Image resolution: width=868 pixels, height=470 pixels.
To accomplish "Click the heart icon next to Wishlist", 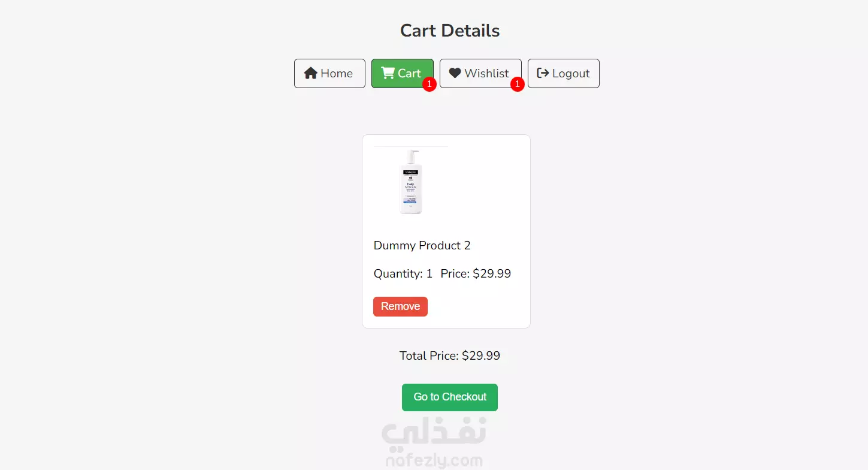I will 455,73.
